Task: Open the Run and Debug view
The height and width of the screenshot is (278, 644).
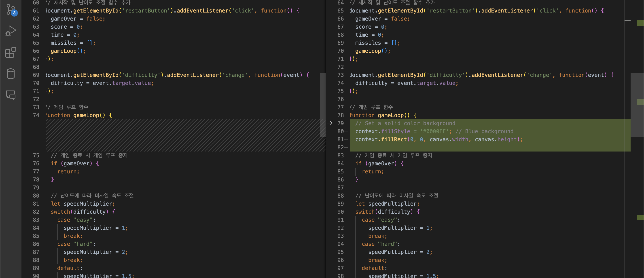Action: click(11, 31)
